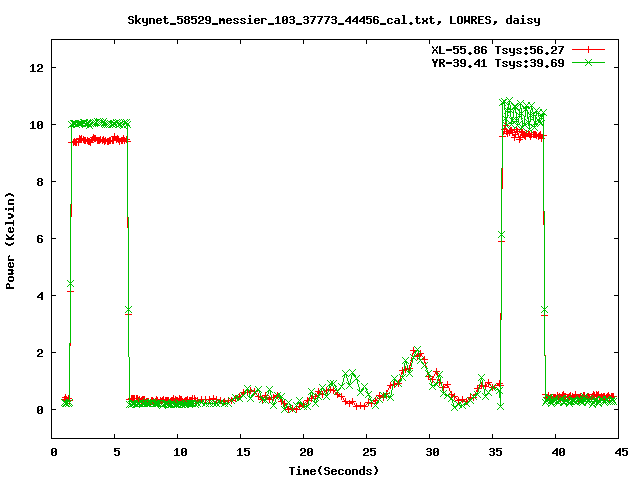Click the plot title Skynet_58529_messier_103 text
The width and height of the screenshot is (640, 480).
point(334,20)
